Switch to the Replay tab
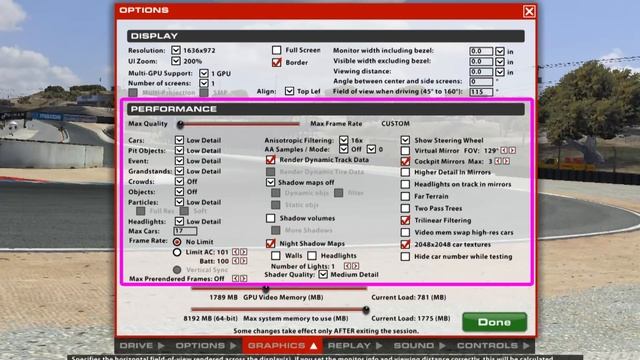640x360 pixels. [355, 346]
